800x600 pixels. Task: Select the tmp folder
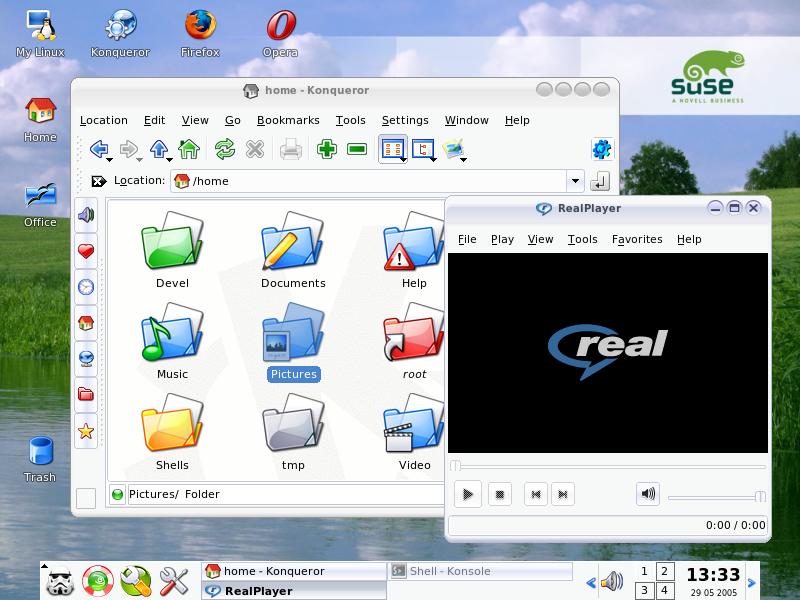tap(293, 432)
